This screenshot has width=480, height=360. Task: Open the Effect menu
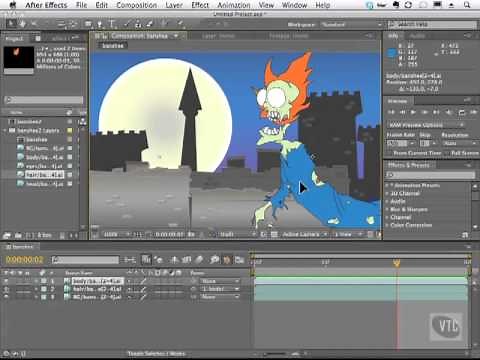(x=200, y=5)
